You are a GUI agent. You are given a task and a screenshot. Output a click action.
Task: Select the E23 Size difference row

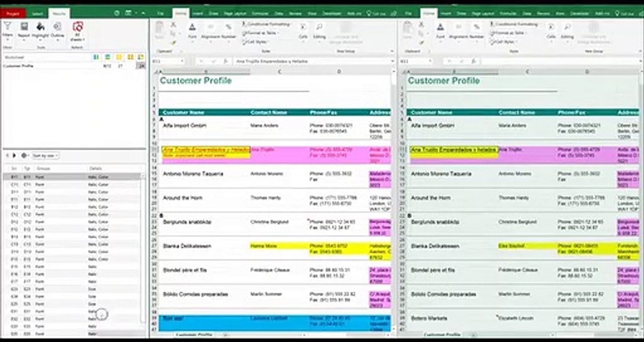pos(72,289)
